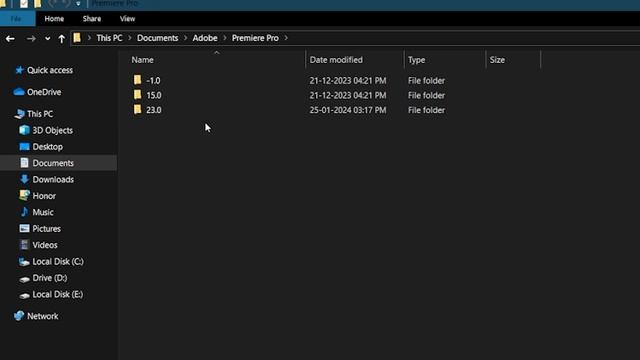The image size is (640, 360).
Task: Sort by Date modified column header
Action: (x=336, y=60)
